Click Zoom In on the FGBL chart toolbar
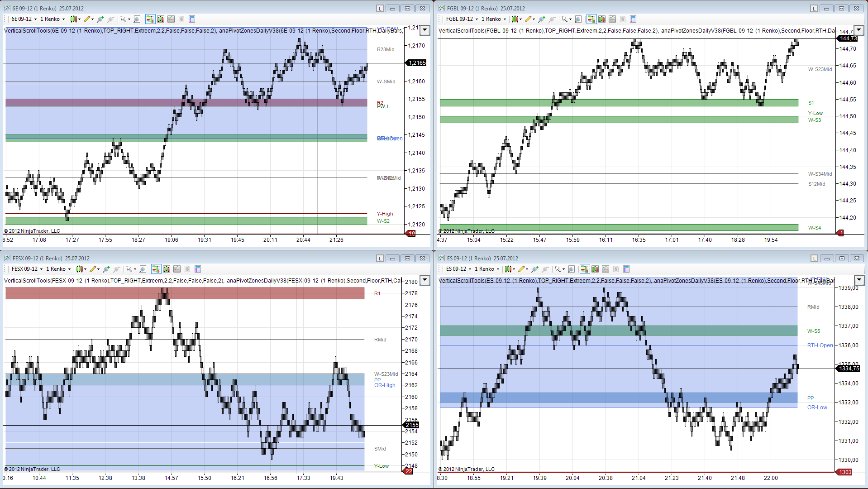This screenshot has width=868, height=489. (x=542, y=19)
